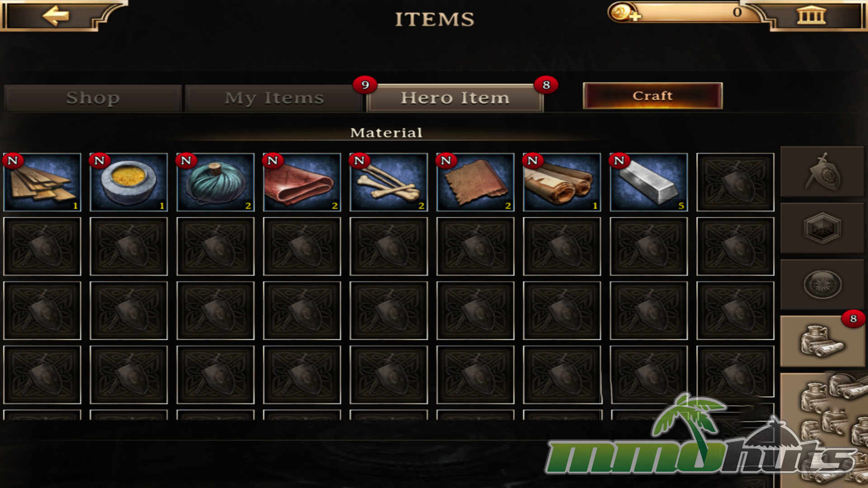Open the sword and shield equipment category
Viewport: 868px width, 488px height.
tap(822, 172)
